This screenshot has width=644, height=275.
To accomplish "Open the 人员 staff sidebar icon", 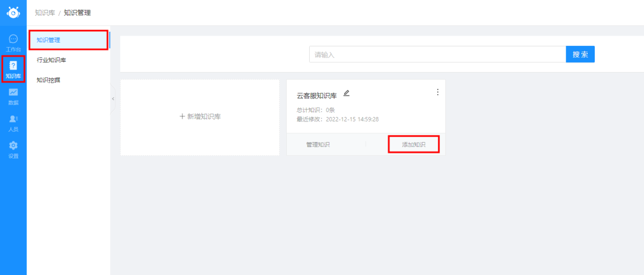I will tap(13, 123).
